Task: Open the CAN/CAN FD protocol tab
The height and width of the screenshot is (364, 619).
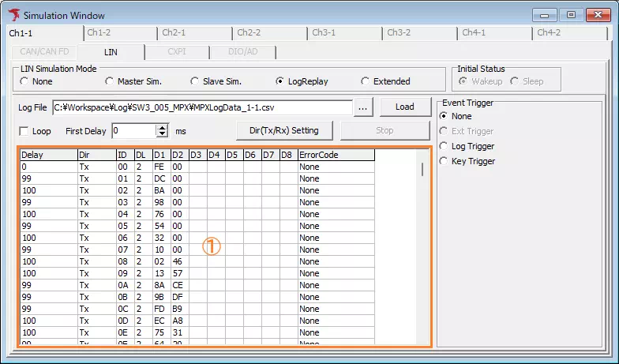Action: click(44, 52)
